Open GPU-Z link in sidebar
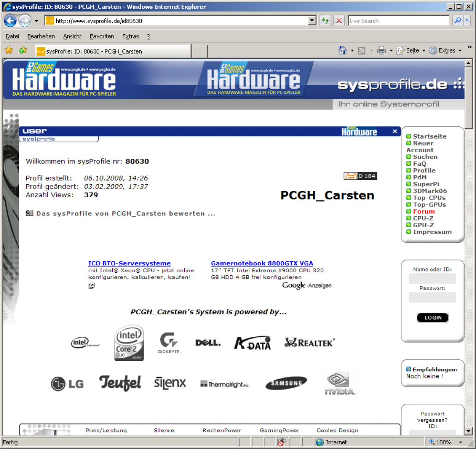The height and width of the screenshot is (449, 476). click(x=423, y=225)
